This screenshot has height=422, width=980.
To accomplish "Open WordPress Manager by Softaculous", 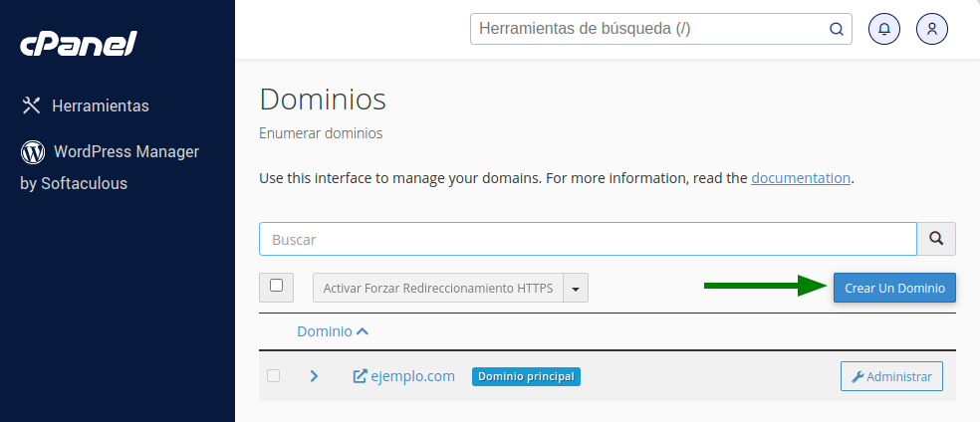I will tap(110, 167).
